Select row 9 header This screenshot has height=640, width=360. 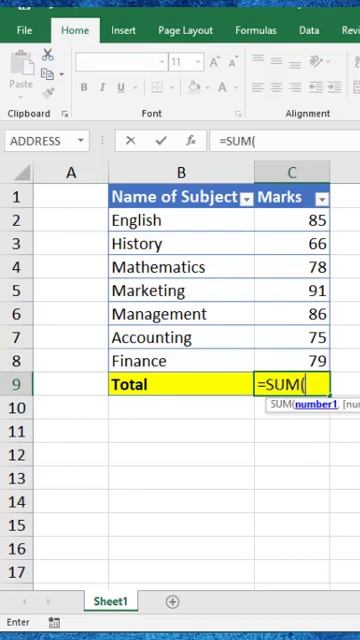[16, 384]
